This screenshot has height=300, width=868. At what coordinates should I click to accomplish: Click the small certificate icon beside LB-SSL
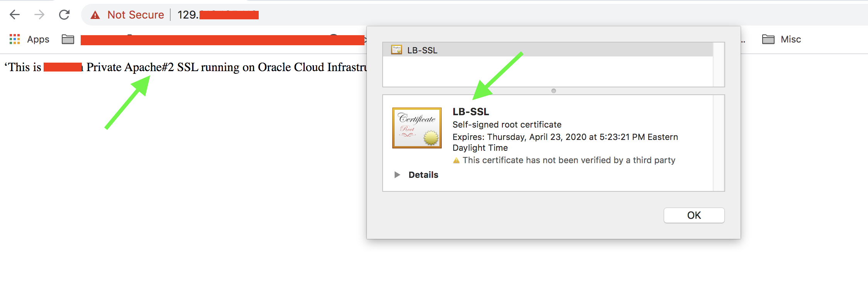coord(396,50)
